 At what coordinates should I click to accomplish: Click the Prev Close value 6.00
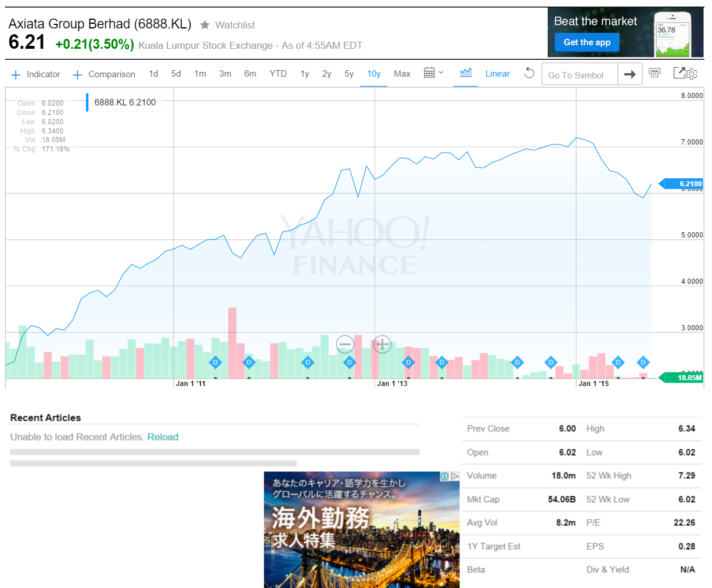(567, 428)
